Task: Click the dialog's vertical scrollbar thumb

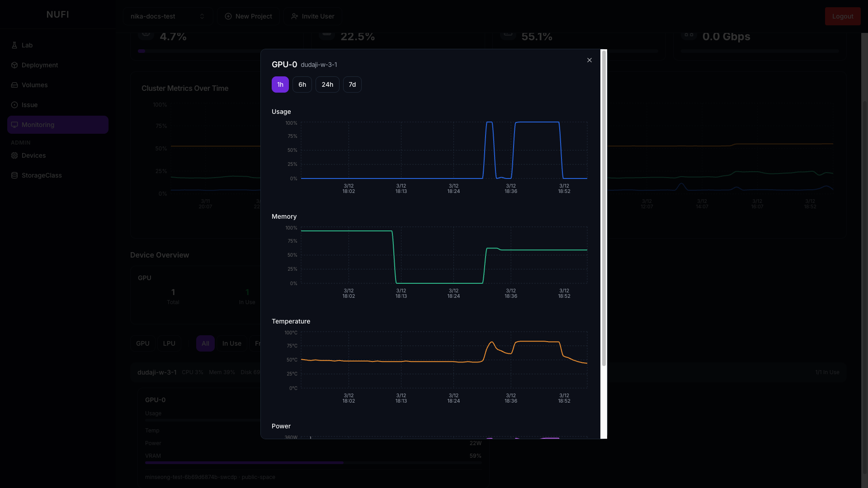Action: [604, 208]
